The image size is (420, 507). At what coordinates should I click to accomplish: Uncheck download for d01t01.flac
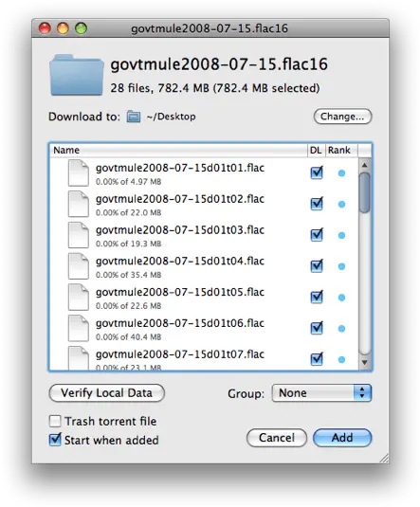[317, 172]
